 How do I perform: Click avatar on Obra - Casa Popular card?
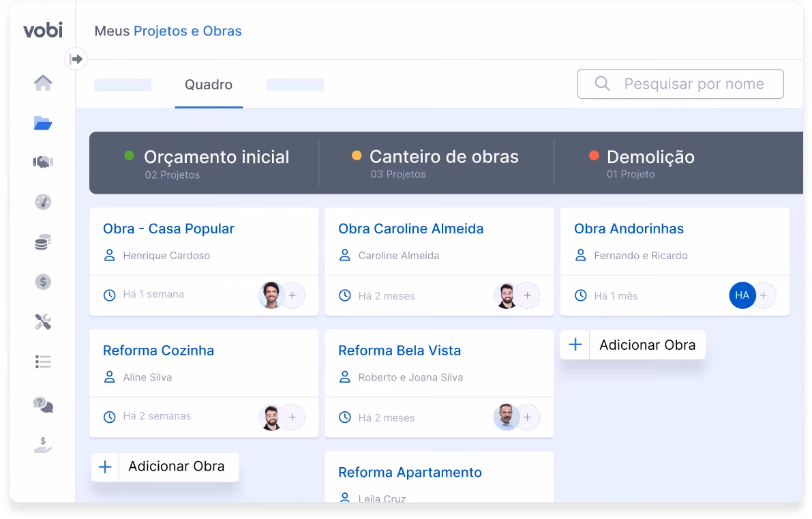click(x=271, y=295)
